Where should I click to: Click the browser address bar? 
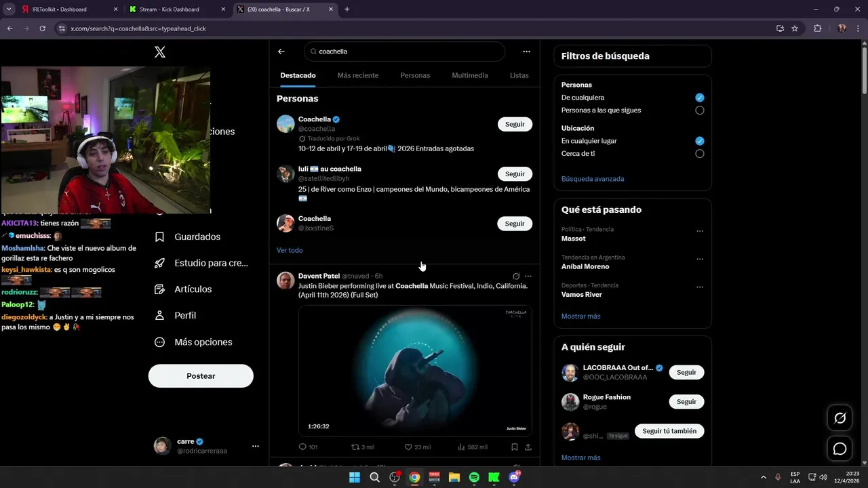coord(414,28)
